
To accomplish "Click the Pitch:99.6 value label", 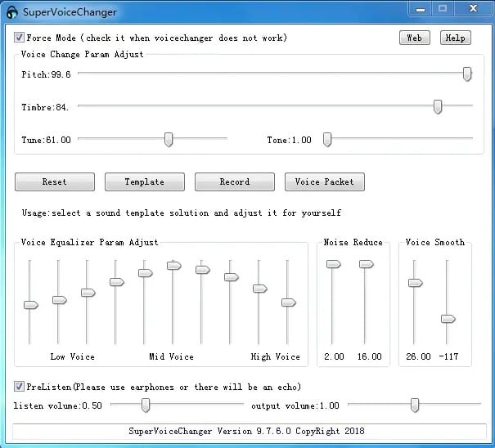I will pyautogui.click(x=46, y=74).
